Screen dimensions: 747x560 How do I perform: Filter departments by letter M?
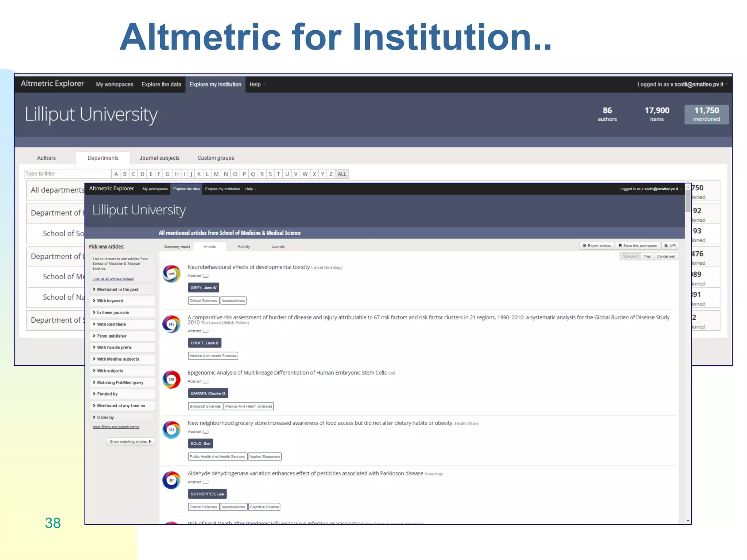click(216, 174)
